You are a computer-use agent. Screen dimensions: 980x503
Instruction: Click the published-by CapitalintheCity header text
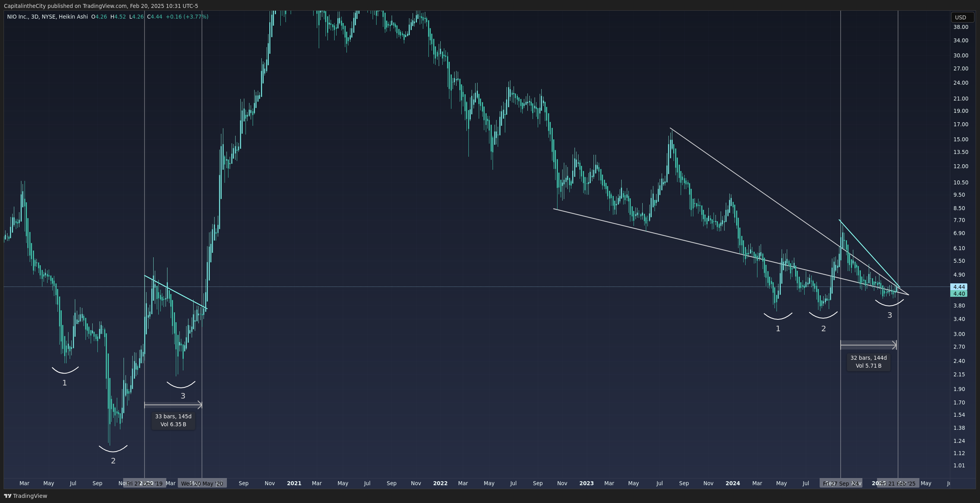[101, 6]
